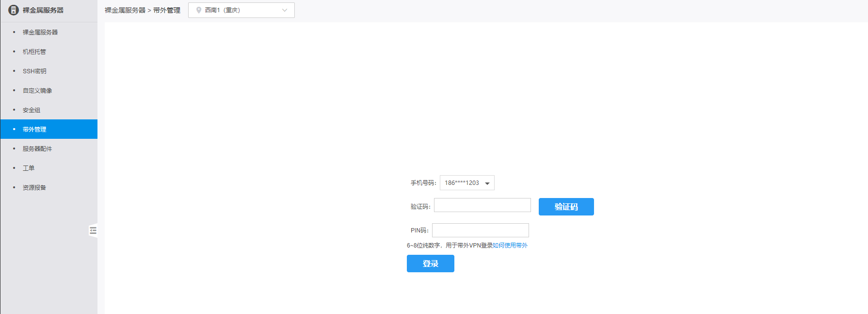Open 服务器配件 in the sidebar
The height and width of the screenshot is (314, 868).
[37, 149]
